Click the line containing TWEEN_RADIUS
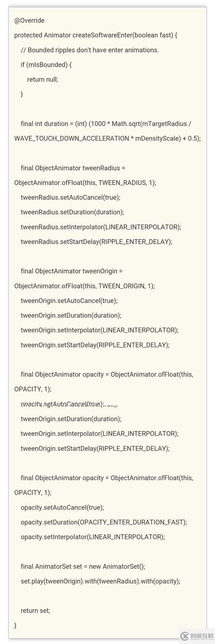 coord(85,183)
